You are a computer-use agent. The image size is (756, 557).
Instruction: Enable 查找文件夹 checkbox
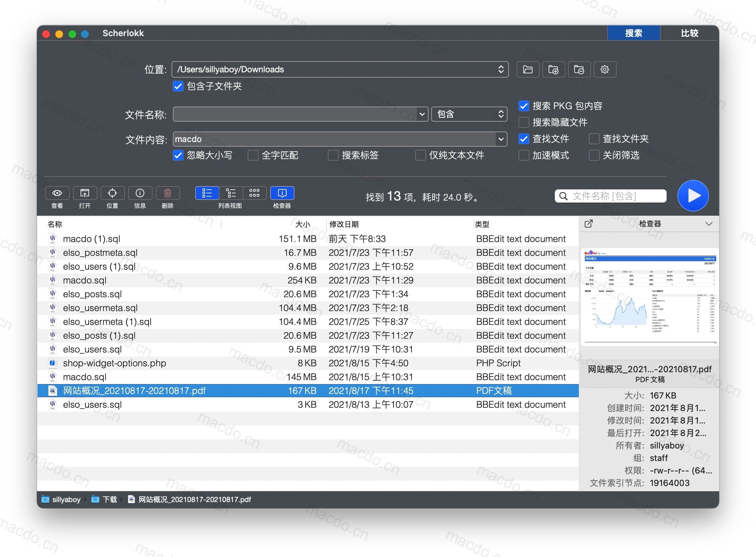coord(594,138)
